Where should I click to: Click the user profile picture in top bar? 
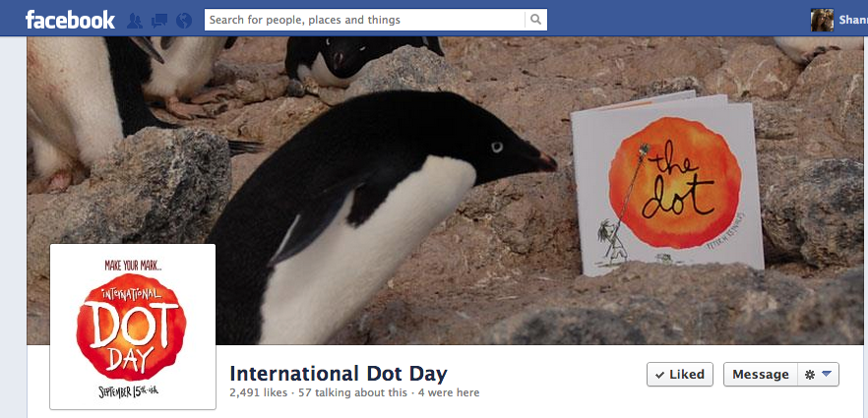pos(822,20)
